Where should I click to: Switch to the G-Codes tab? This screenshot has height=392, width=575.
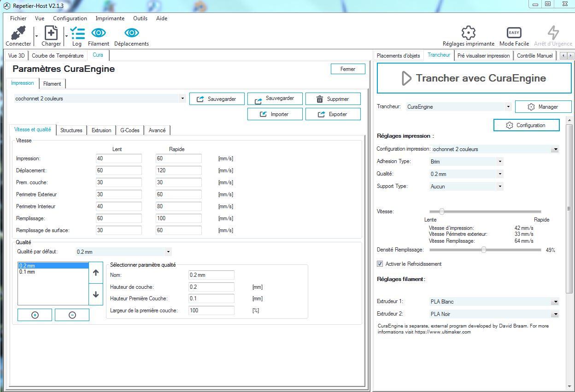point(130,130)
